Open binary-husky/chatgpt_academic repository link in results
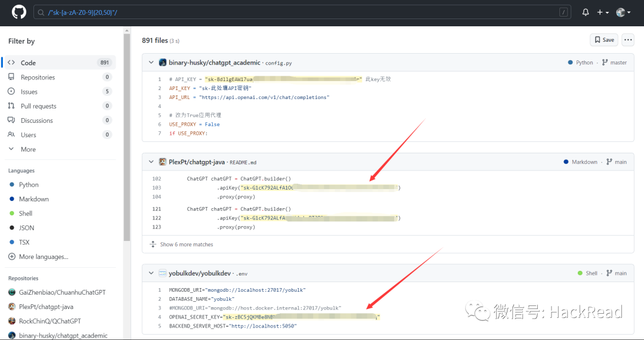Screen dimensions: 644x340 click(x=215, y=63)
